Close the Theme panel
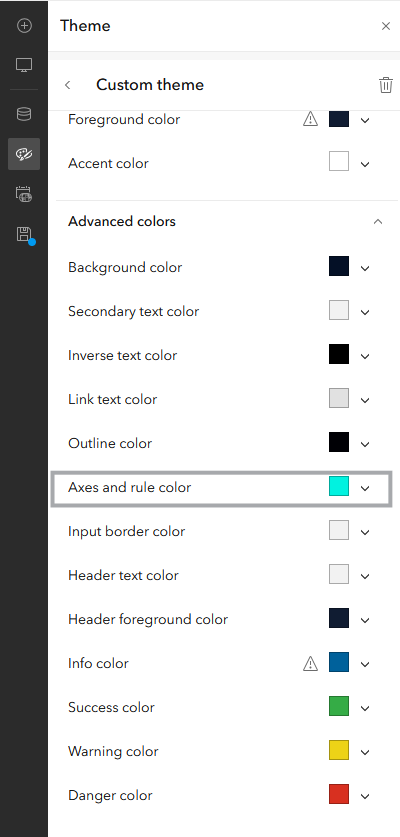Viewport: 400px width, 837px height. click(386, 26)
